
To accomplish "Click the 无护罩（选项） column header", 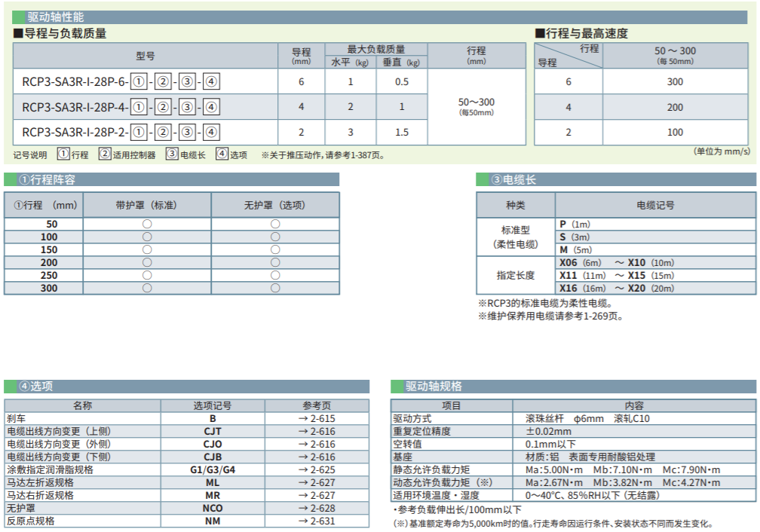I will coord(275,205).
